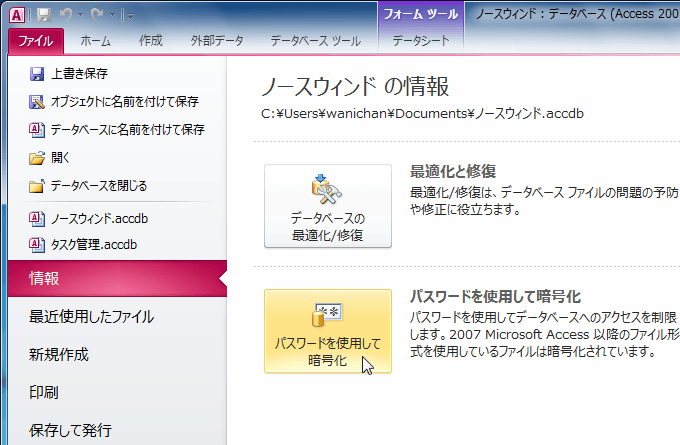The image size is (680, 445).
Task: Click the window title ノースウィンド : データベース
Action: coord(541,14)
